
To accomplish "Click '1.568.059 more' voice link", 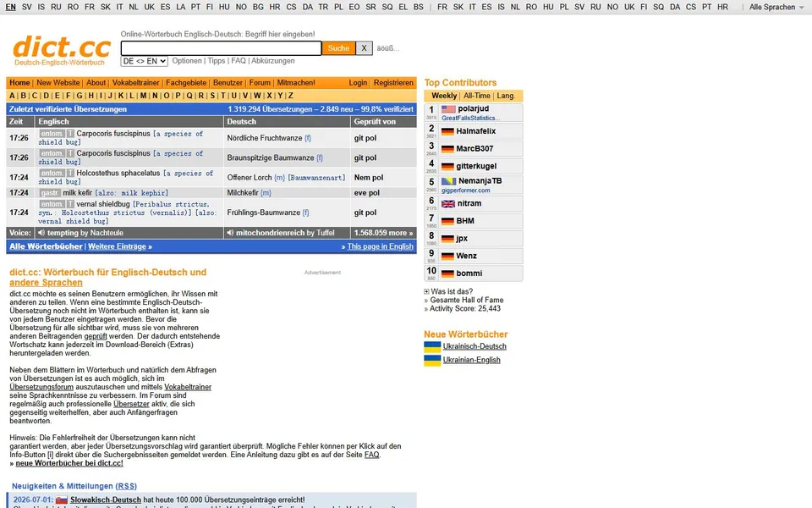I will [383, 233].
